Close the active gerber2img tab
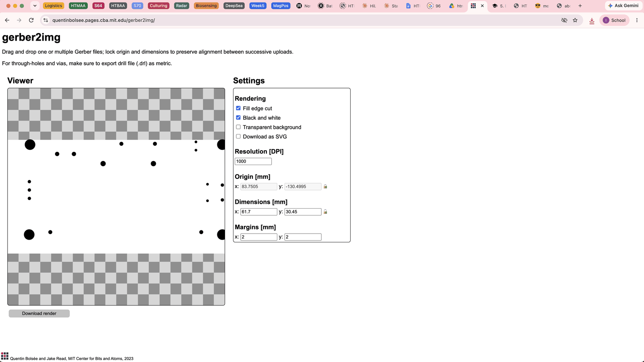This screenshot has width=644, height=362. (x=482, y=6)
